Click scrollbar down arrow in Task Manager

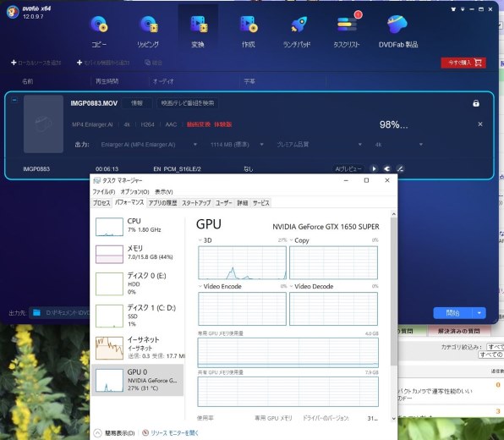(394, 419)
